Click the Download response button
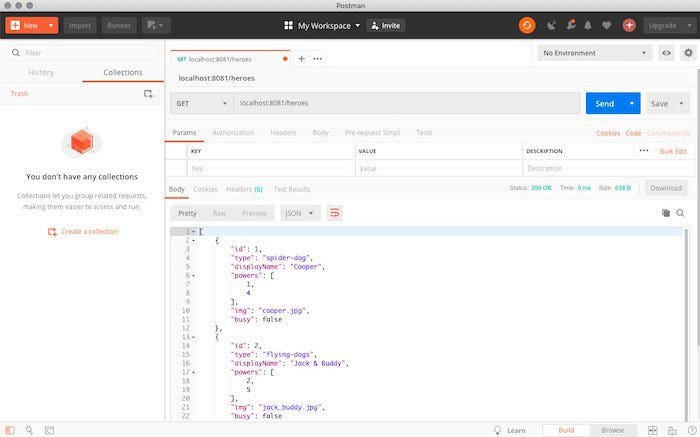The image size is (700, 437). pos(666,188)
